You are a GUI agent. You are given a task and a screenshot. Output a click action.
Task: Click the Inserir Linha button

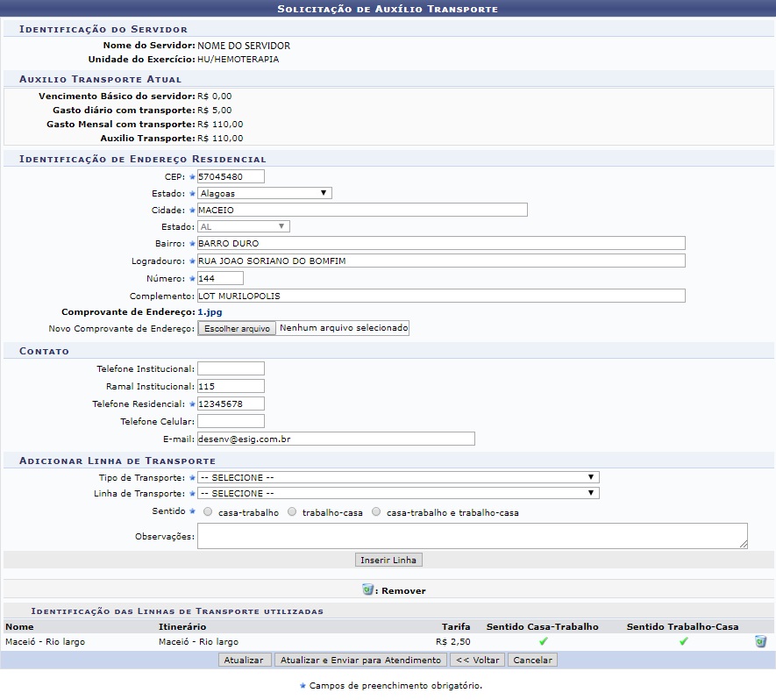pos(389,560)
